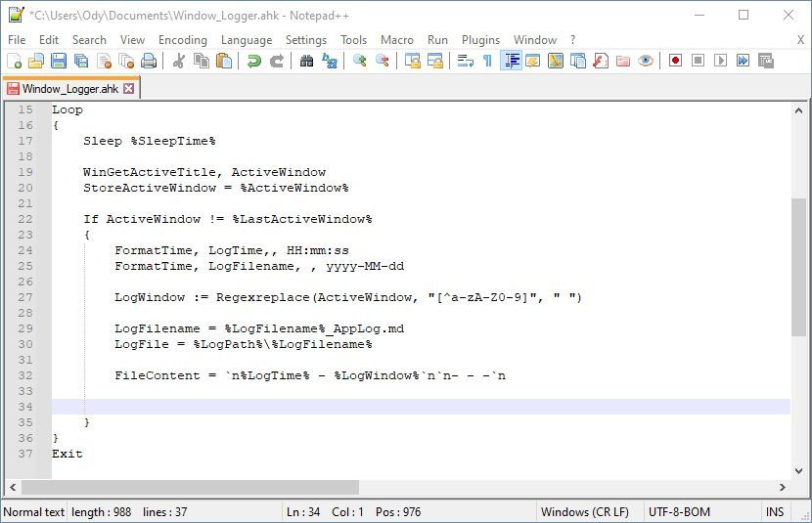
Task: Toggle the indent guide icon
Action: pos(511,61)
